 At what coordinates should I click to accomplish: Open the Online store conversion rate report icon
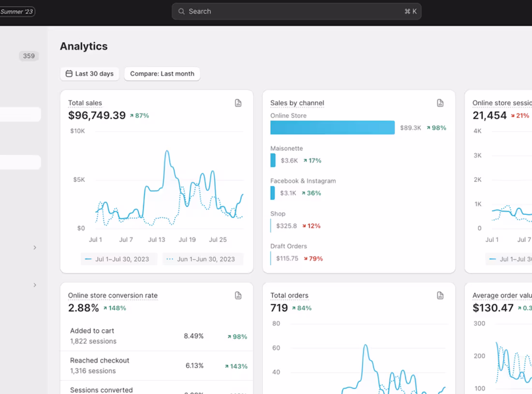238,295
